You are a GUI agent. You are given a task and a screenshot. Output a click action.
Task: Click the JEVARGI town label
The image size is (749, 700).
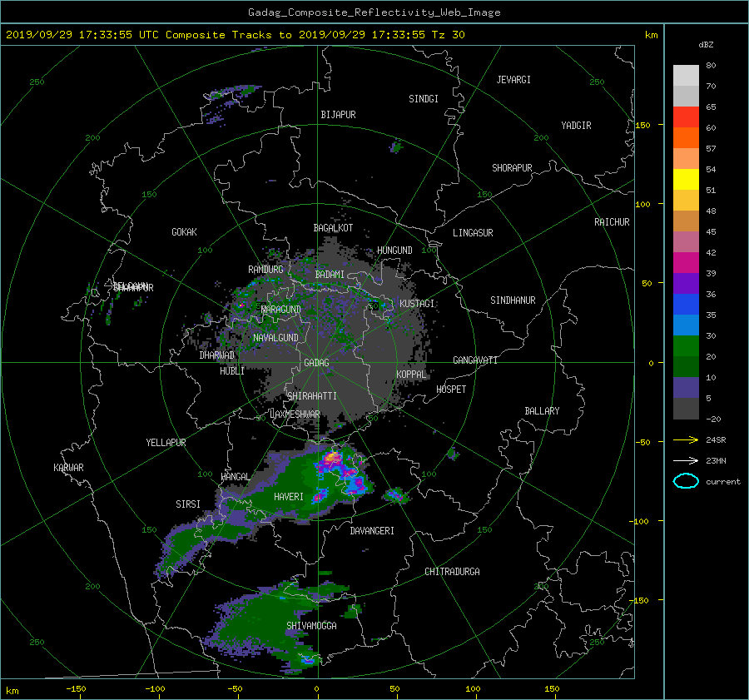point(513,80)
